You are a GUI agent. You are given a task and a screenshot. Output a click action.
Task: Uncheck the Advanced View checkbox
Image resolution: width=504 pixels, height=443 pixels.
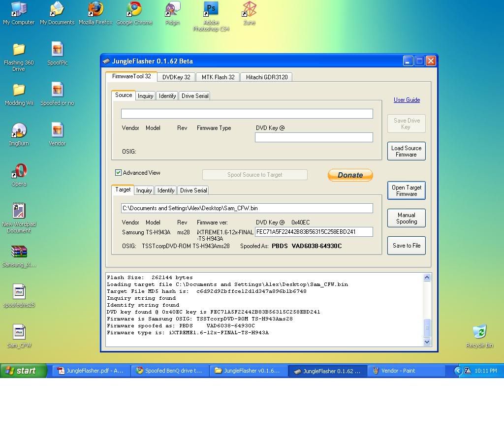click(x=118, y=173)
